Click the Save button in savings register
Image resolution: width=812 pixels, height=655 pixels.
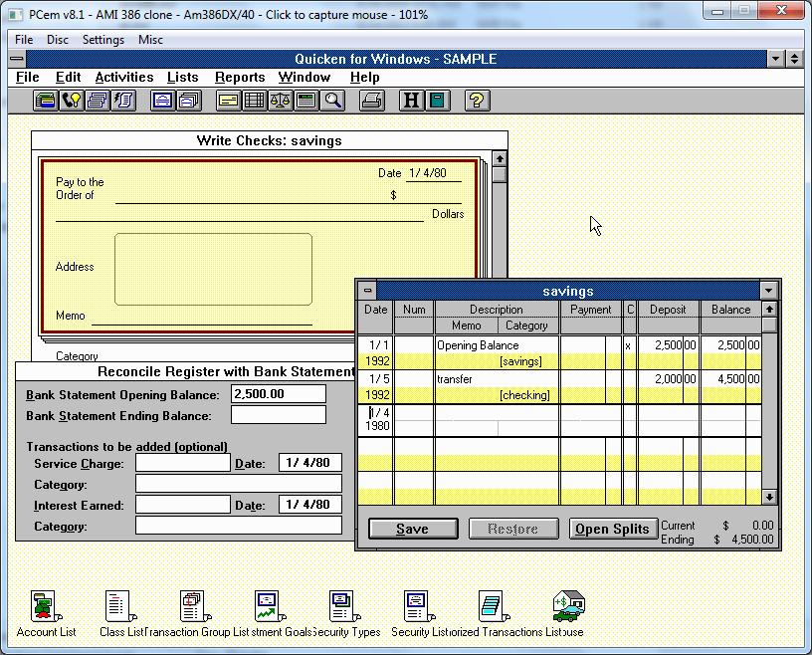(x=413, y=529)
